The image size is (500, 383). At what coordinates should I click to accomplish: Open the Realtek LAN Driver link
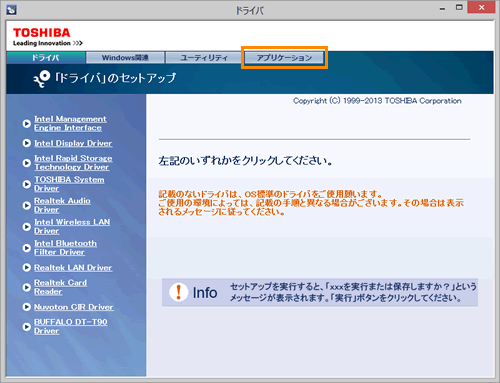(x=73, y=268)
